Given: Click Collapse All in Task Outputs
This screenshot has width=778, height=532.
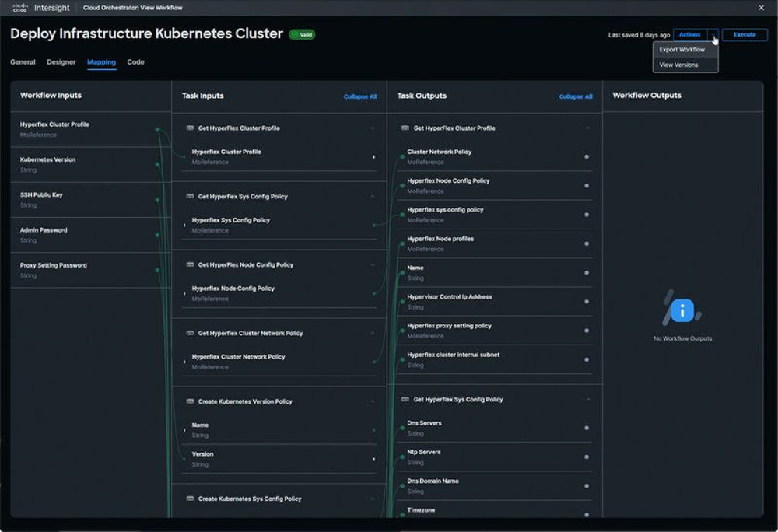Looking at the screenshot, I should coord(576,96).
